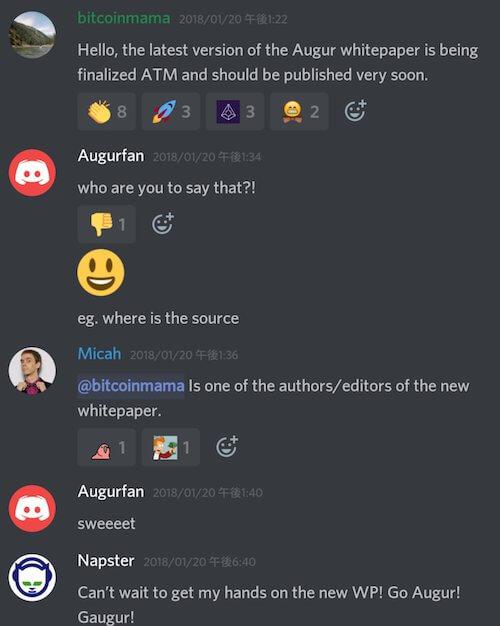Click Augurfan username above 'sweeeet'
This screenshot has height=626, width=500.
111,491
